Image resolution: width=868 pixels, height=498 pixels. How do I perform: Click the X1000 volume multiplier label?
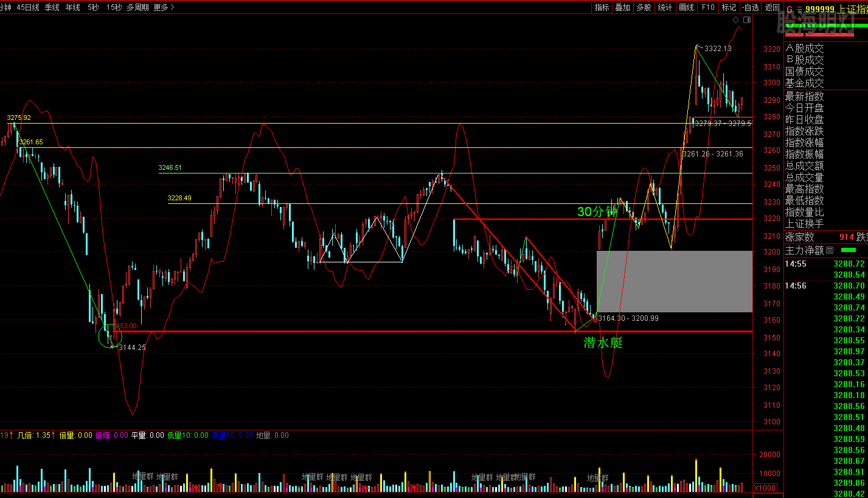point(765,488)
